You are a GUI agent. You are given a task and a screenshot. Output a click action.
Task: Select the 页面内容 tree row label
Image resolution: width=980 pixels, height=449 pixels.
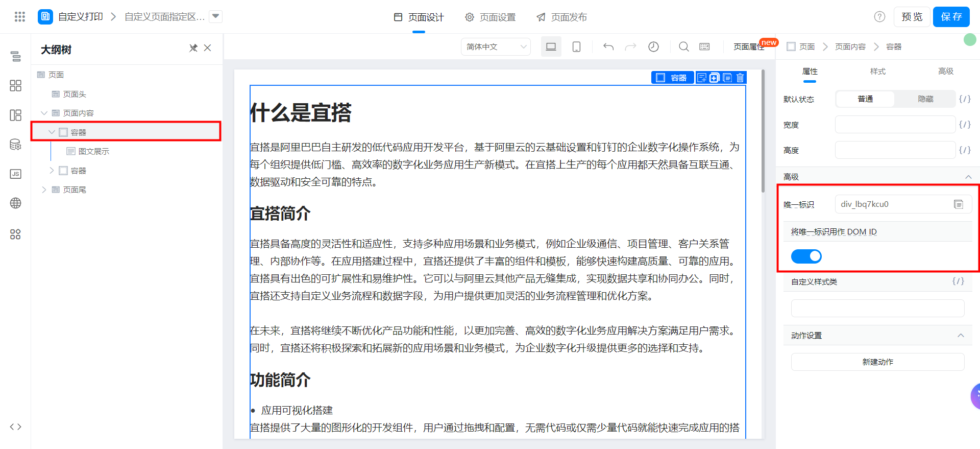tap(79, 113)
